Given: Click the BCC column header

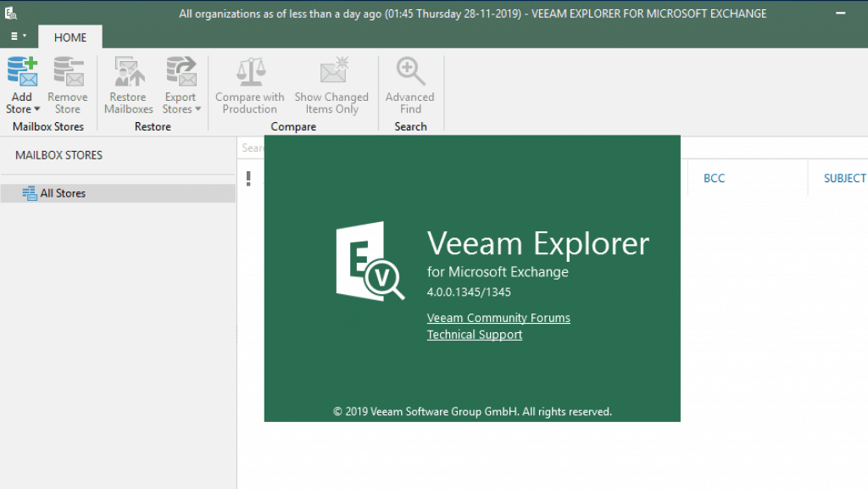Looking at the screenshot, I should coord(714,178).
